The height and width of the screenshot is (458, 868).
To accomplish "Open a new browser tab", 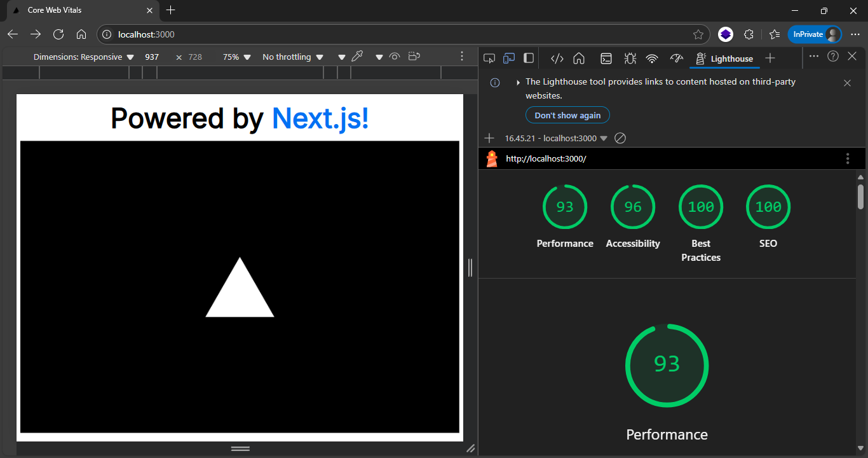I will (170, 10).
